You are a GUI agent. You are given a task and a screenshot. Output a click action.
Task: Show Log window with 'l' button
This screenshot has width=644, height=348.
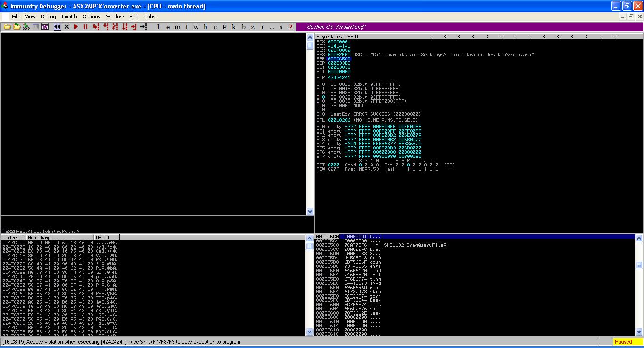(158, 27)
